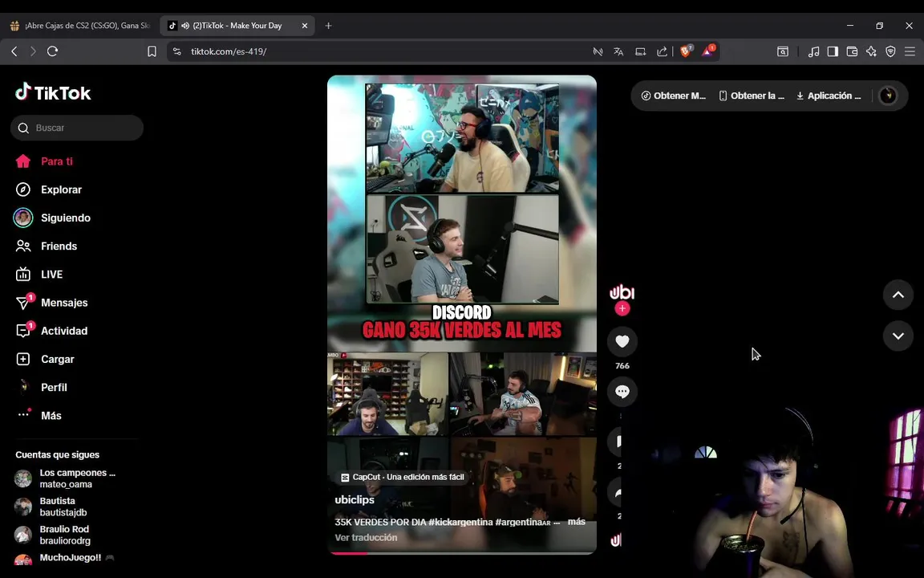Close the TikTok tab
The height and width of the screenshot is (578, 924).
pos(305,26)
